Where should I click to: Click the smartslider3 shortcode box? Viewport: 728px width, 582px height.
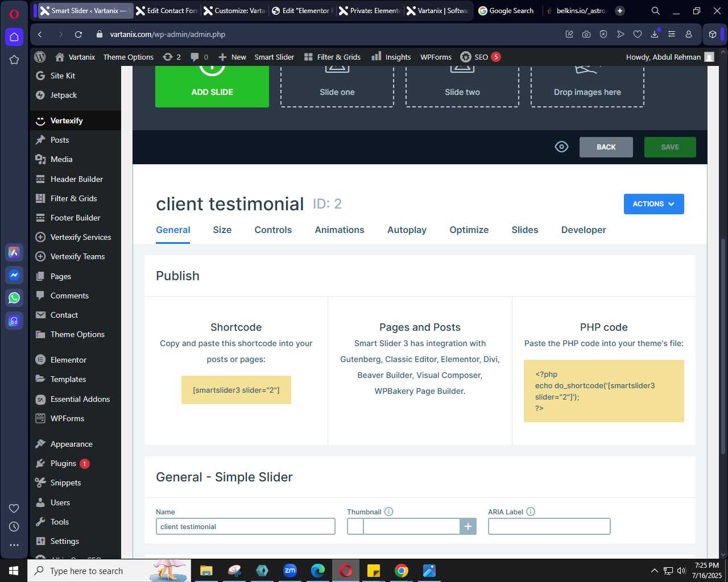pos(236,390)
